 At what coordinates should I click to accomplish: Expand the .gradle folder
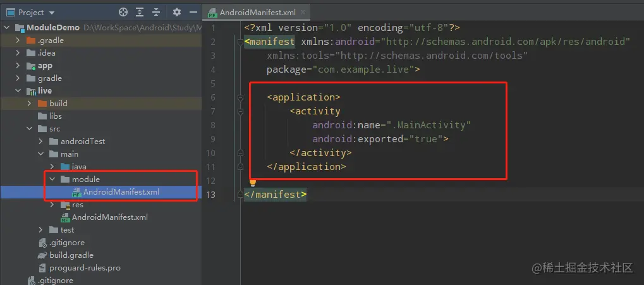pos(18,40)
